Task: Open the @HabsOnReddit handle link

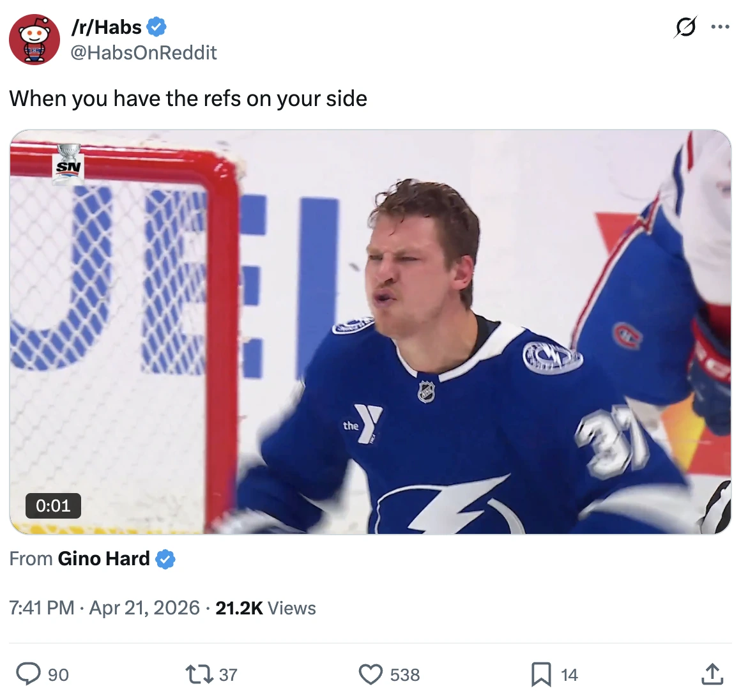Action: coord(144,52)
